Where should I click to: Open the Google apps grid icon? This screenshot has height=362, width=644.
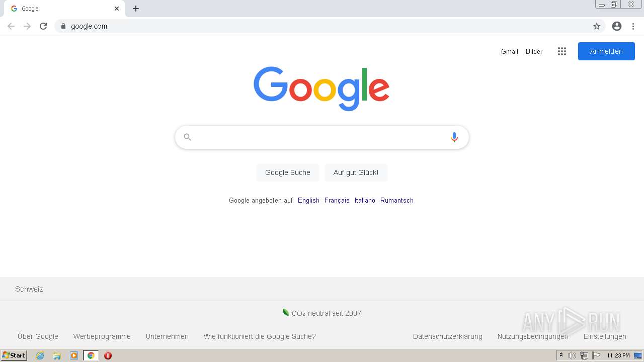[x=562, y=51]
